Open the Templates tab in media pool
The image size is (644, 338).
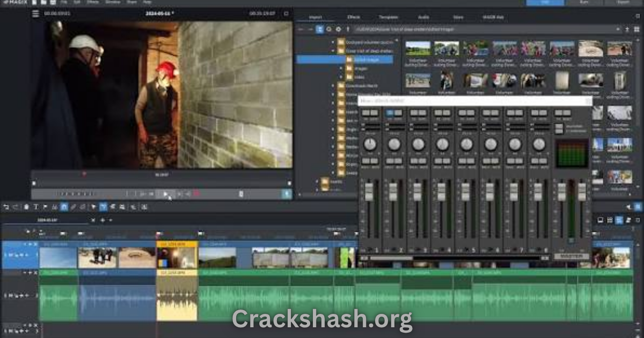(x=389, y=17)
